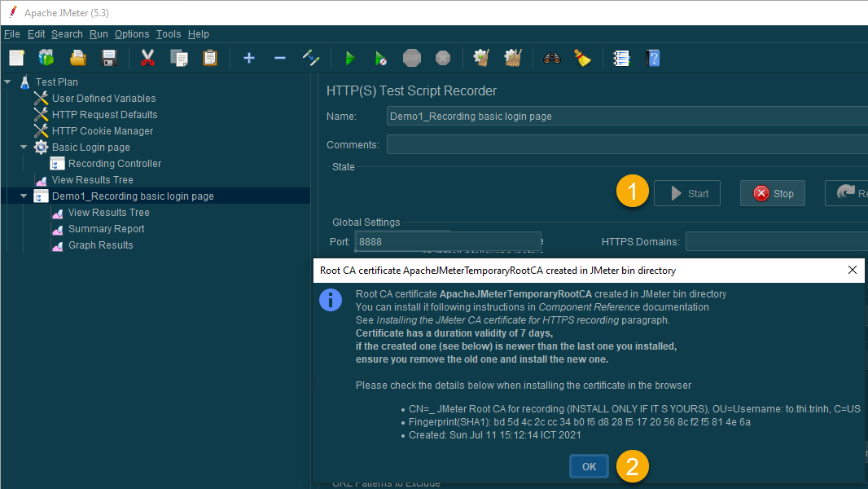Screen dimensions: 868x489
Task: Open the Options menu
Action: pyautogui.click(x=132, y=33)
